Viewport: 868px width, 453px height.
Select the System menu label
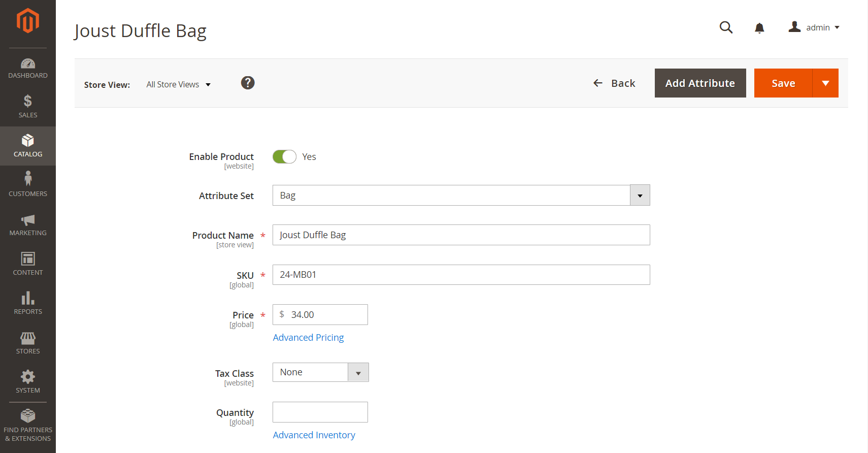click(x=28, y=390)
